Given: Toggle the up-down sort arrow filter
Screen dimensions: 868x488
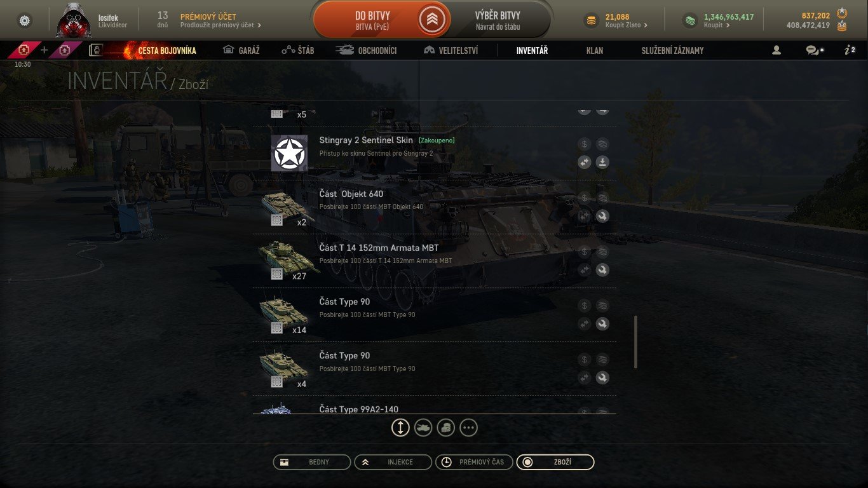Looking at the screenshot, I should [x=400, y=428].
